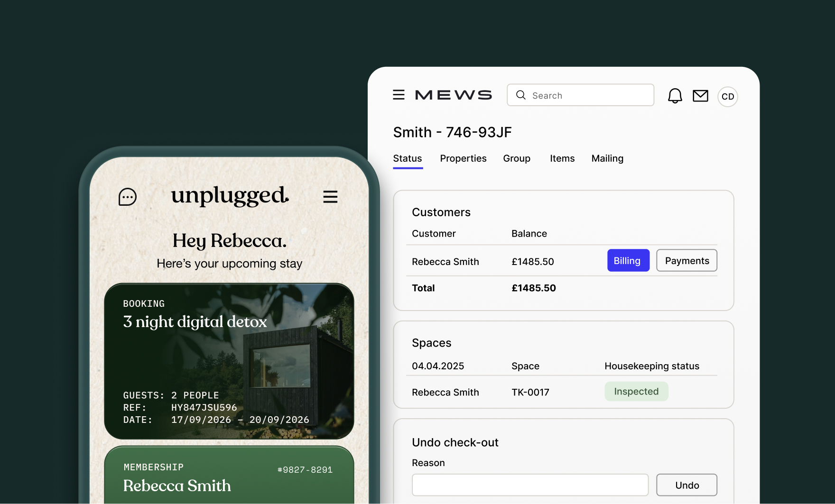Click inside the Reason text field
Viewport: 835px width, 504px height.
[x=530, y=485]
